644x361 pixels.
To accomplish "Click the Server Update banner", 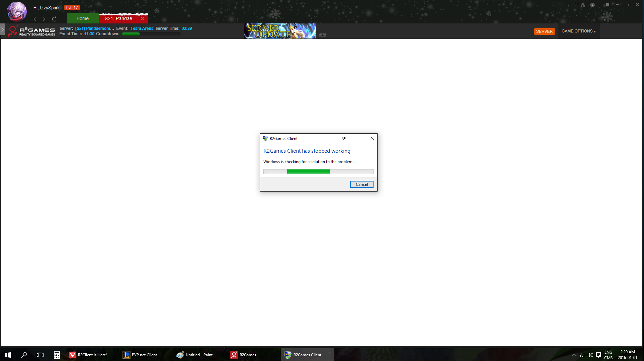I will [x=279, y=31].
